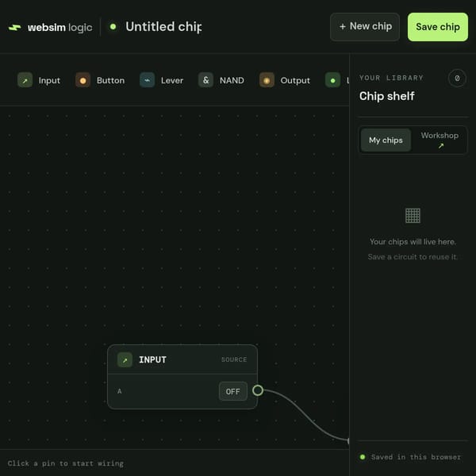Click the Chip shelf heading
This screenshot has width=476, height=476.
click(x=387, y=96)
